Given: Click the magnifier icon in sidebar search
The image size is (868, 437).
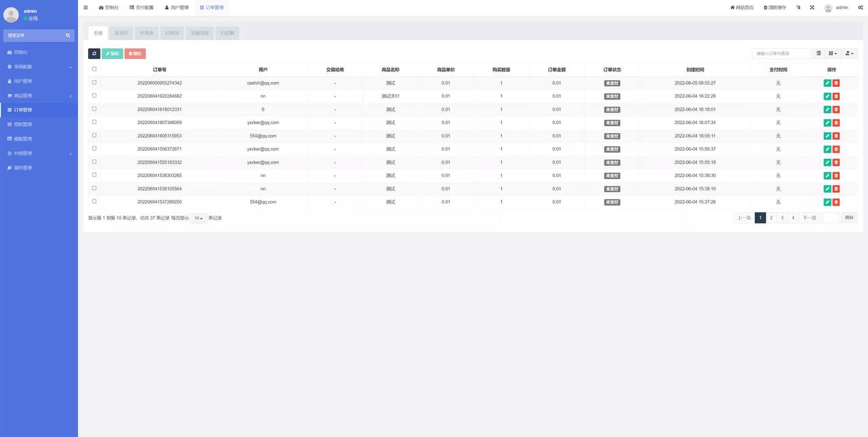Looking at the screenshot, I should tap(68, 35).
